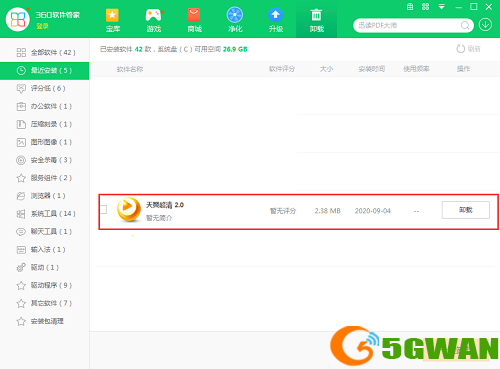Open 服务组件 (2) category
Screen dimensions: 500x369
click(x=45, y=178)
